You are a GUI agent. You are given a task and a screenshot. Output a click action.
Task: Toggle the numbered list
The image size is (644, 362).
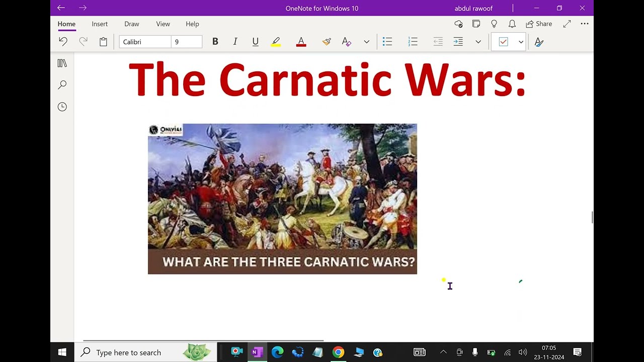pyautogui.click(x=413, y=42)
